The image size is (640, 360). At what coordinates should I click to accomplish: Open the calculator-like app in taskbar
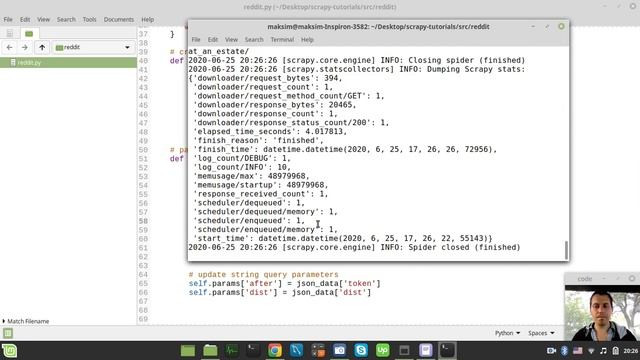coord(318,350)
